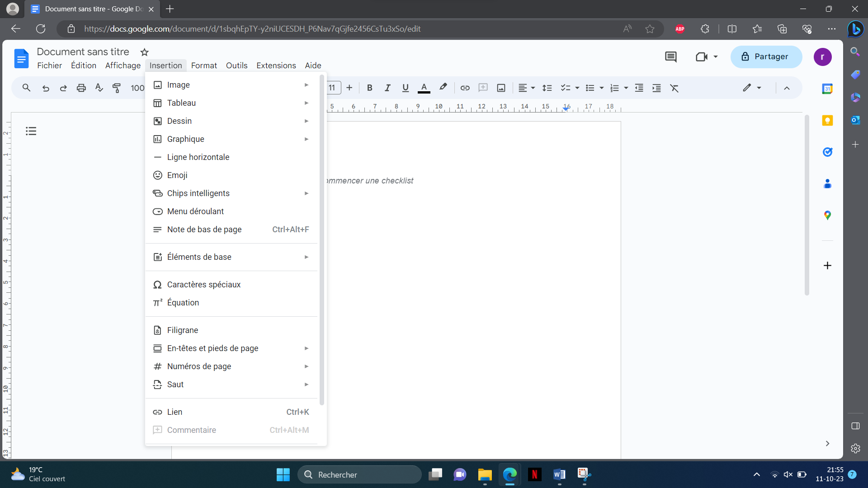Open the editing mode dropdown
Image resolution: width=868 pixels, height=488 pixels.
point(752,88)
